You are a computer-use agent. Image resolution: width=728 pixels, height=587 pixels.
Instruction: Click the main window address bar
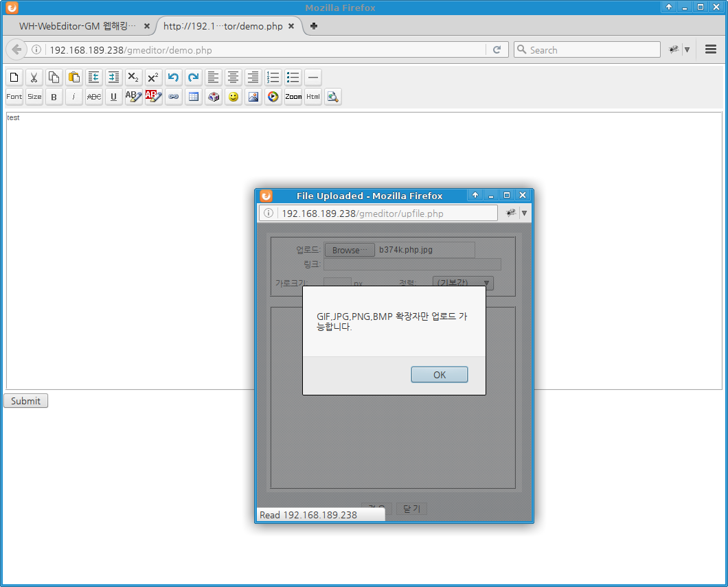(x=264, y=50)
